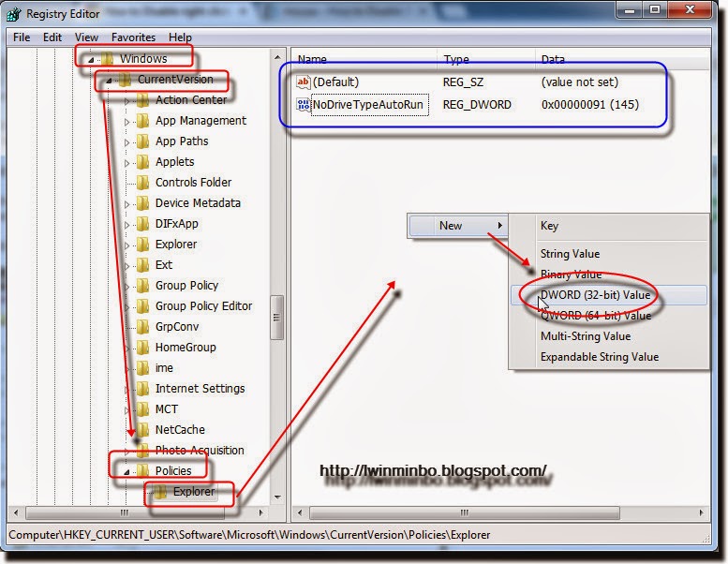Click the Controls Folder key icon
Image resolution: width=728 pixels, height=564 pixels.
coord(142,183)
